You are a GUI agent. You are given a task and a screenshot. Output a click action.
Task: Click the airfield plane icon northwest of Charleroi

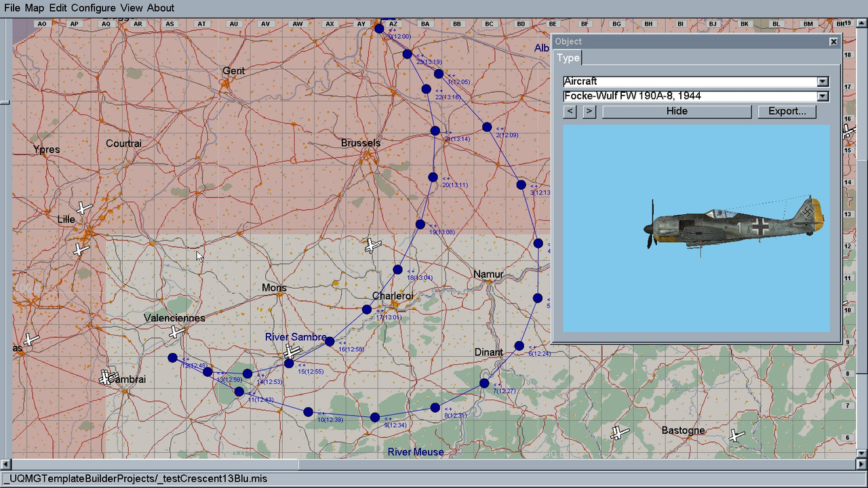372,245
